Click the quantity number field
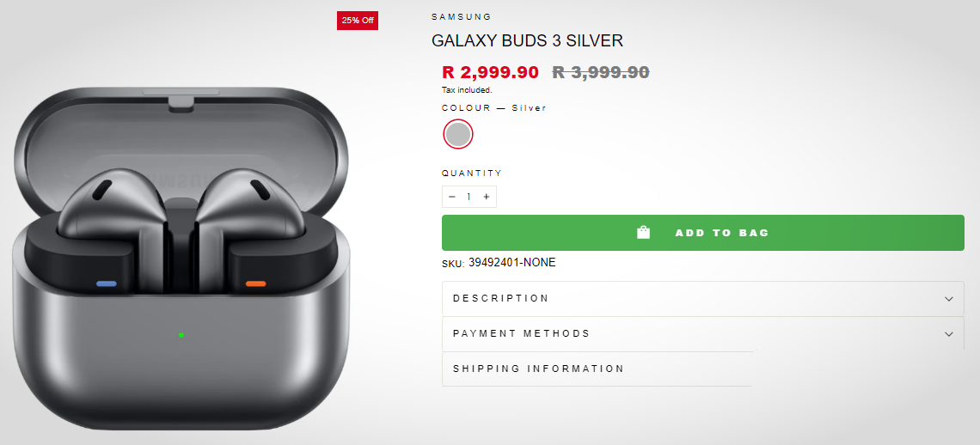 [469, 197]
